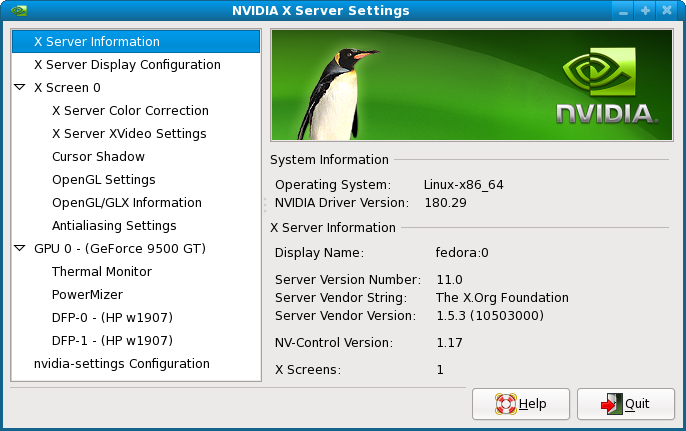Open the Cursor Shadow page
This screenshot has height=431, width=686.
[98, 157]
